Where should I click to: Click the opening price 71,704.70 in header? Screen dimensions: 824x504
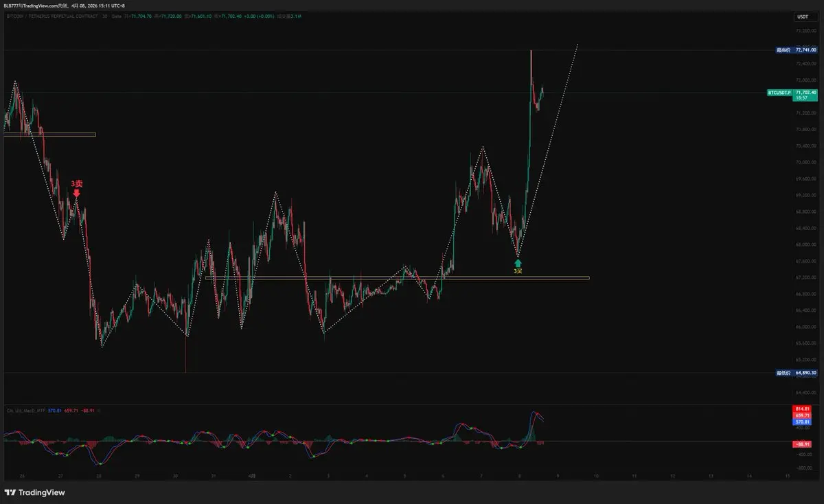pyautogui.click(x=143, y=16)
